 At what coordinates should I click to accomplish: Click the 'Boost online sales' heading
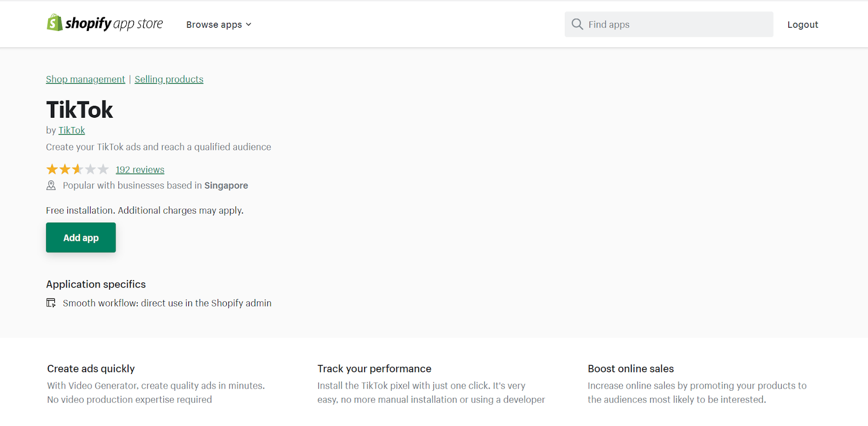tap(631, 369)
